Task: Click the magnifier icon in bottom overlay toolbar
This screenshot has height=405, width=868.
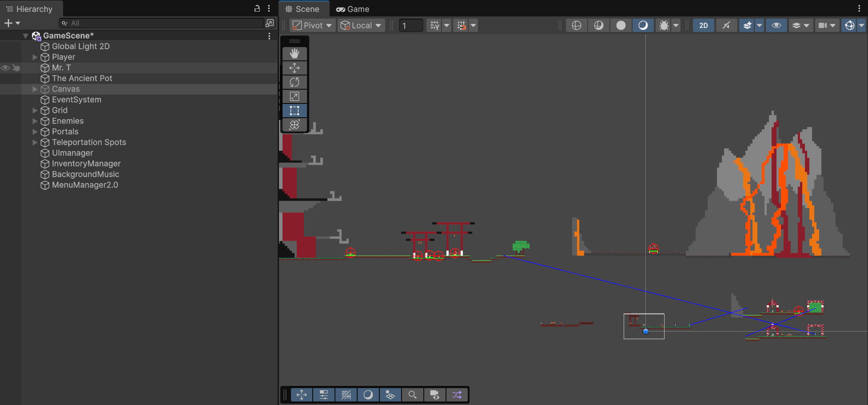Action: 413,395
